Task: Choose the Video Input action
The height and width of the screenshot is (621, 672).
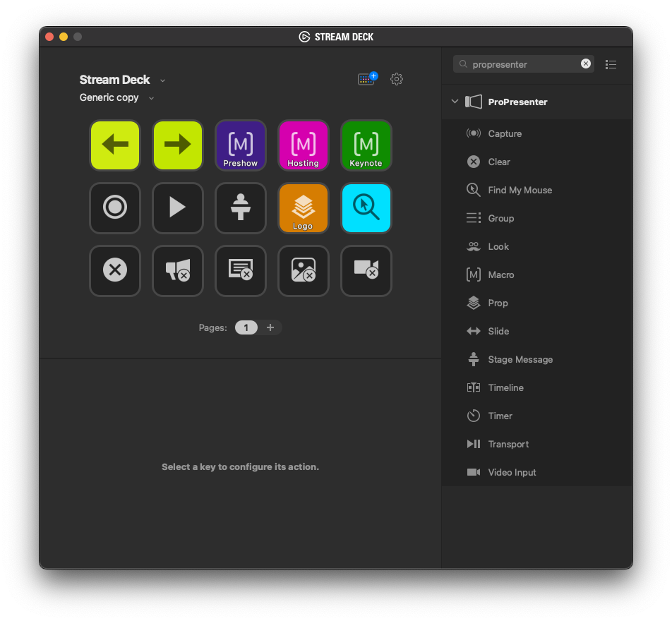Action: click(537, 472)
